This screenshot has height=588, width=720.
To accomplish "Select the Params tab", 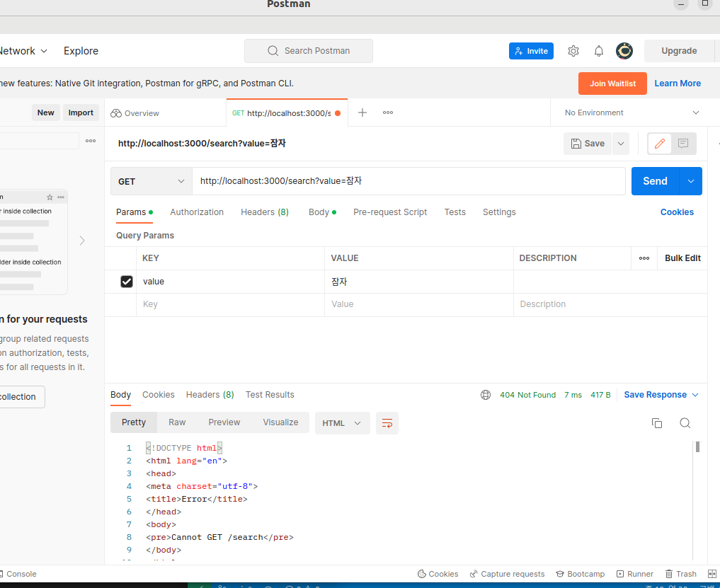I will (134, 212).
